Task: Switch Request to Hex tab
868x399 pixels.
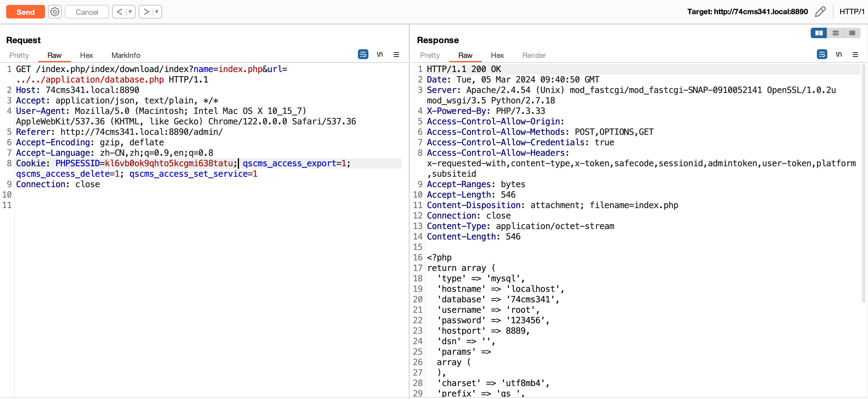Action: [x=86, y=55]
